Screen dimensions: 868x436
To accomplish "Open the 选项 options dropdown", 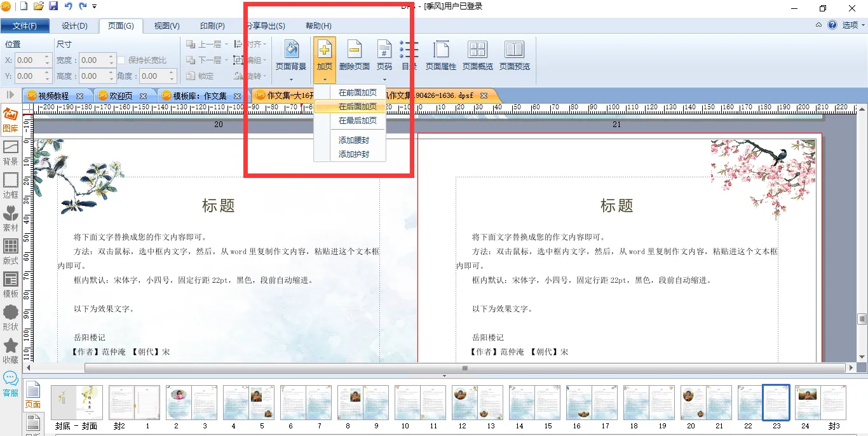I will [854, 25].
